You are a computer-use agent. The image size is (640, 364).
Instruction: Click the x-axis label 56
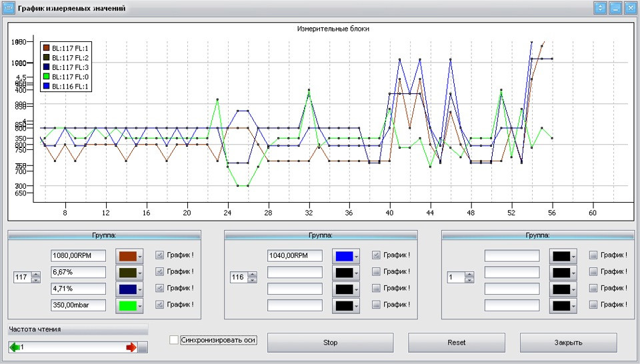[x=552, y=213]
